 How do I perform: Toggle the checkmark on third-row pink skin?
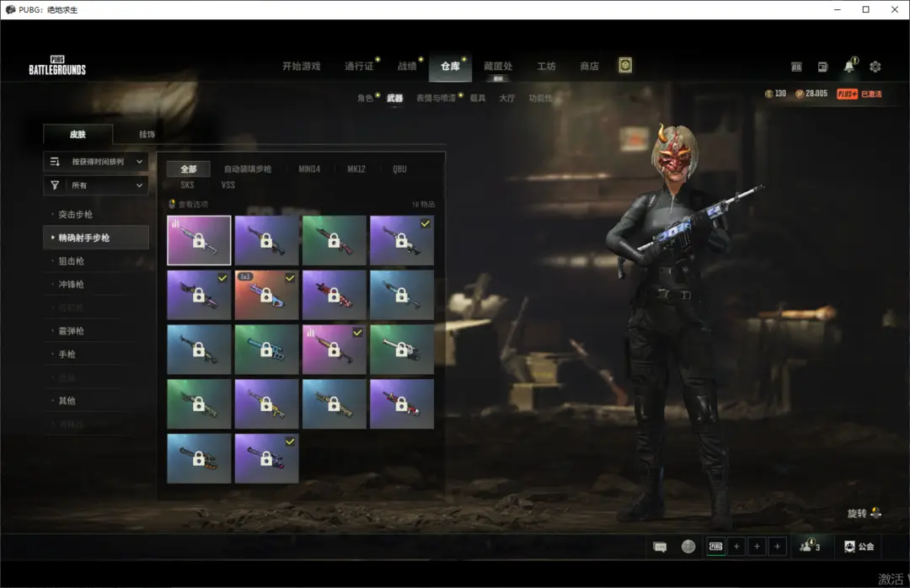[x=357, y=333]
